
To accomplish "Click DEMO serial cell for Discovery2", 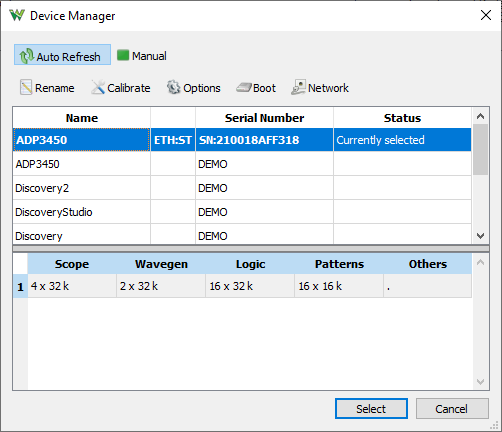I will click(264, 188).
